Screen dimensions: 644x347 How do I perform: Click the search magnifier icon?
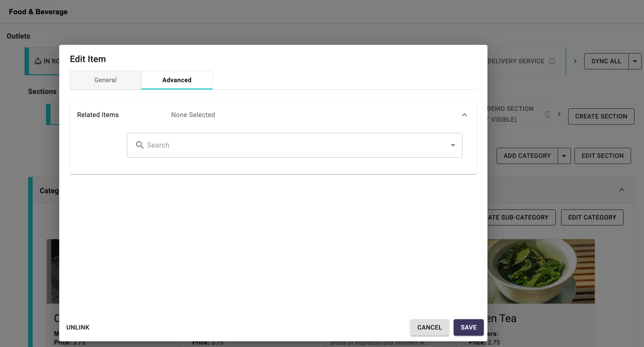pos(140,145)
